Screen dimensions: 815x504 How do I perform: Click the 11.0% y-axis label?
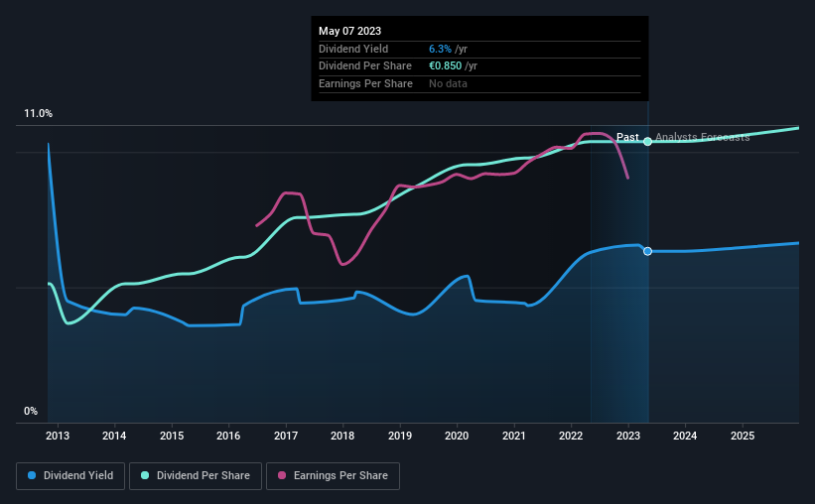coord(38,114)
